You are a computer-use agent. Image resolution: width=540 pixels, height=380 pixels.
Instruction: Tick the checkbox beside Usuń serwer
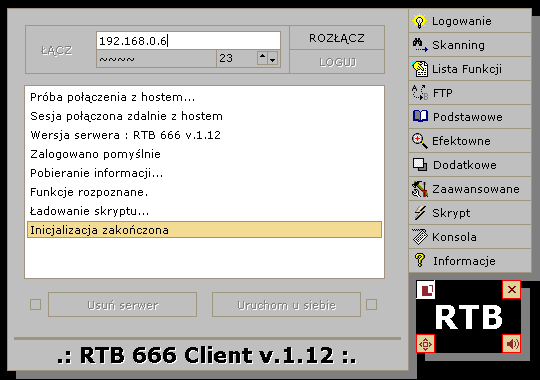[x=35, y=305]
